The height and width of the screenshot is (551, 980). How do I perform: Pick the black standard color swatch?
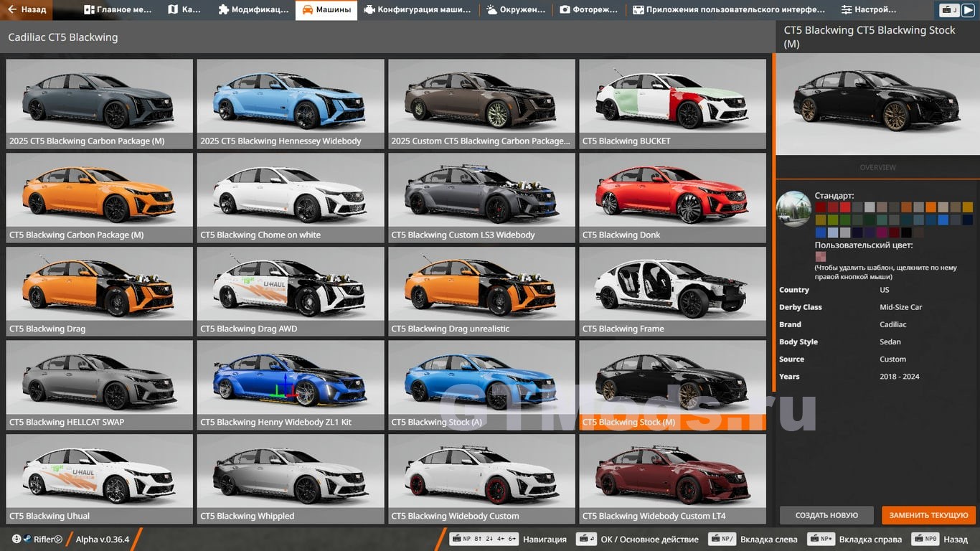906,232
